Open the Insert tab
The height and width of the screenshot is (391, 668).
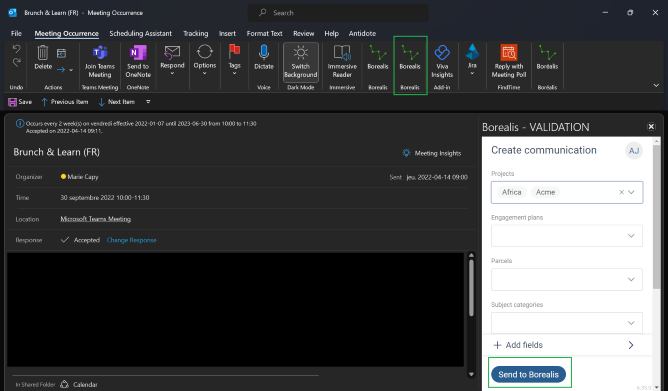point(227,33)
